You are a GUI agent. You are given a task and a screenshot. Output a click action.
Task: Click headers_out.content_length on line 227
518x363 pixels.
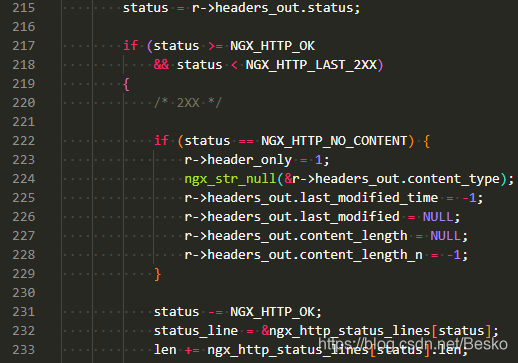click(x=307, y=236)
